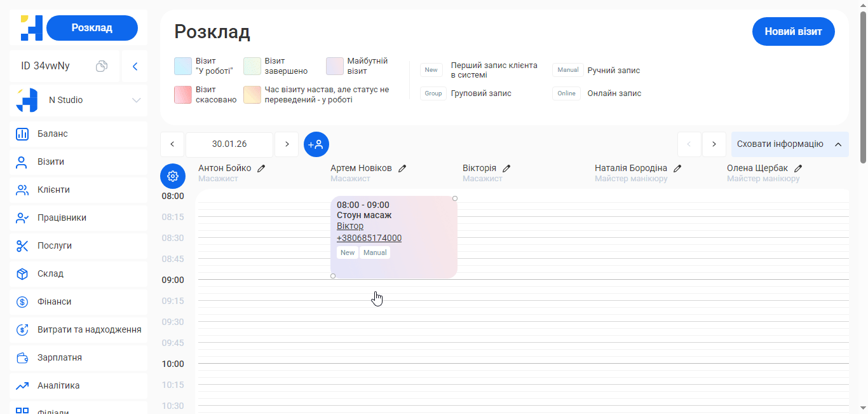This screenshot has width=868, height=414.
Task: Click the Майбутній візит color swatch
Action: (335, 66)
